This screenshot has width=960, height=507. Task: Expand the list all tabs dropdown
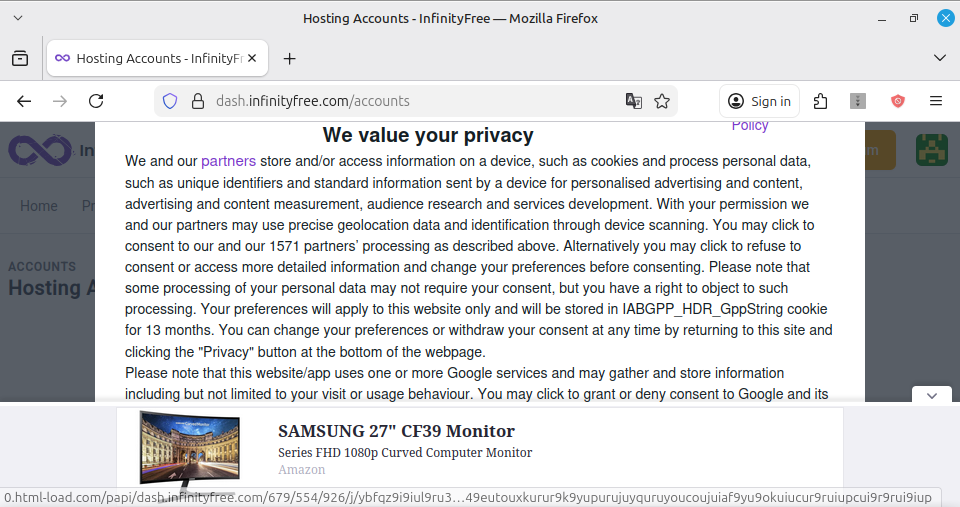[x=939, y=59]
